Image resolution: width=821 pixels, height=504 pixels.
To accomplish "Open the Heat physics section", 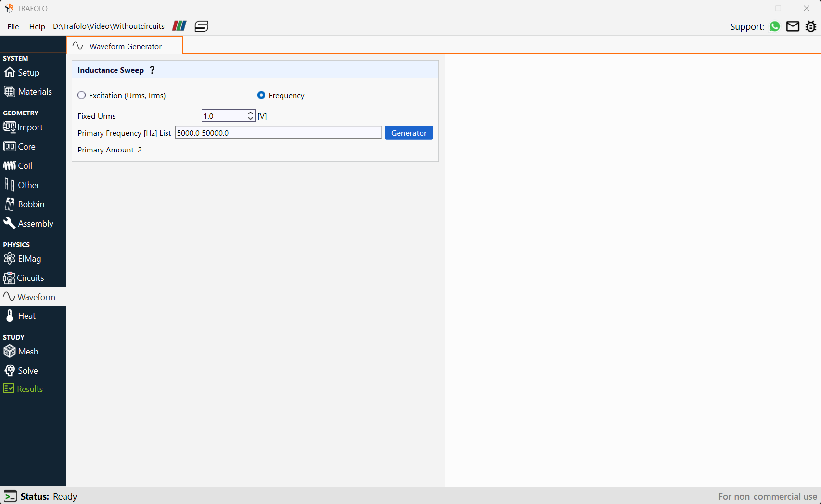I will [20, 316].
